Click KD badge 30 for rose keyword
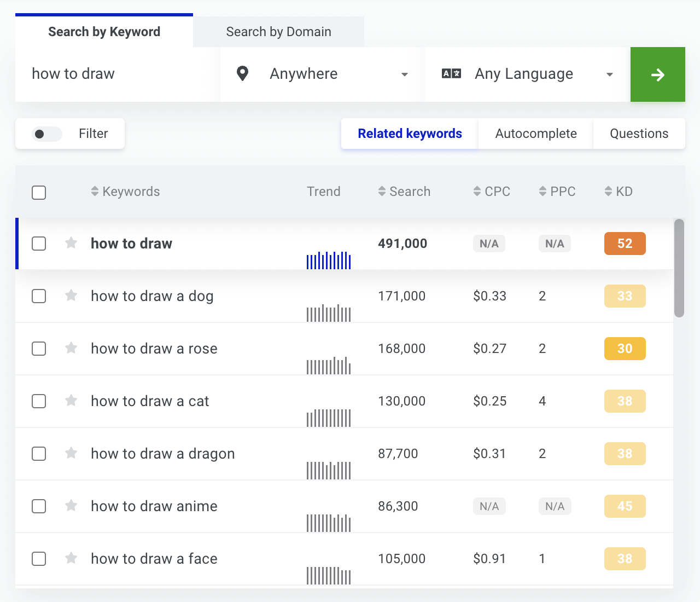This screenshot has height=602, width=700. click(x=625, y=349)
